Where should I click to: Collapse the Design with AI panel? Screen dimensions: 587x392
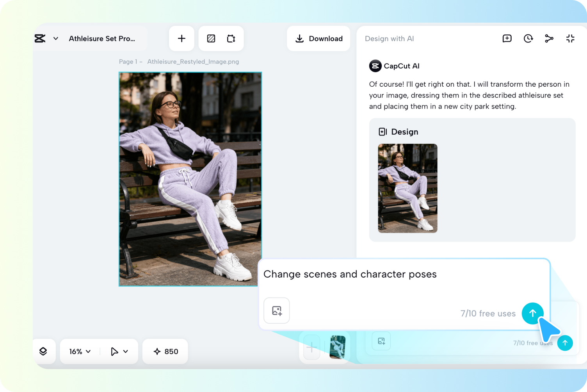(x=570, y=38)
